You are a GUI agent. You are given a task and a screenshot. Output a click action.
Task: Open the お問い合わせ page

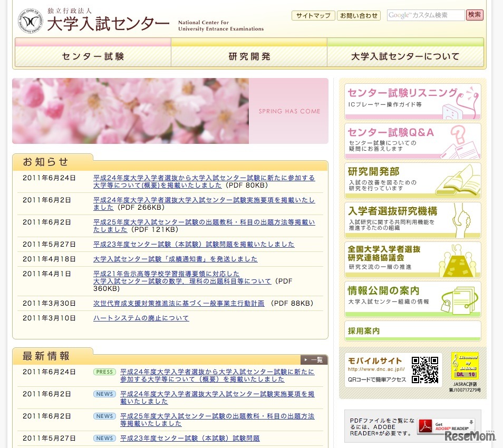359,16
